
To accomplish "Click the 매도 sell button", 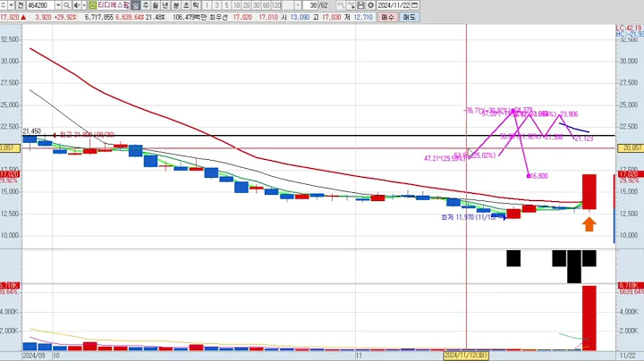I will [x=409, y=17].
